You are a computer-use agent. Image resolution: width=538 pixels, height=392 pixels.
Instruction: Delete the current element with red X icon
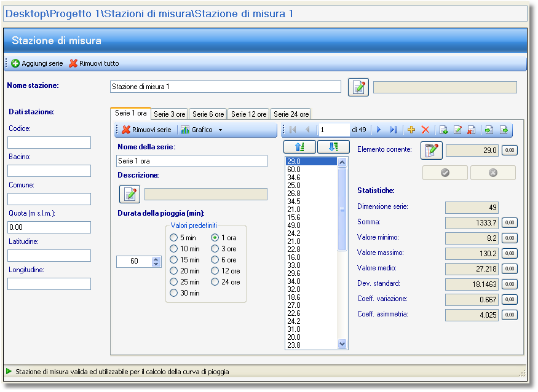(x=425, y=130)
